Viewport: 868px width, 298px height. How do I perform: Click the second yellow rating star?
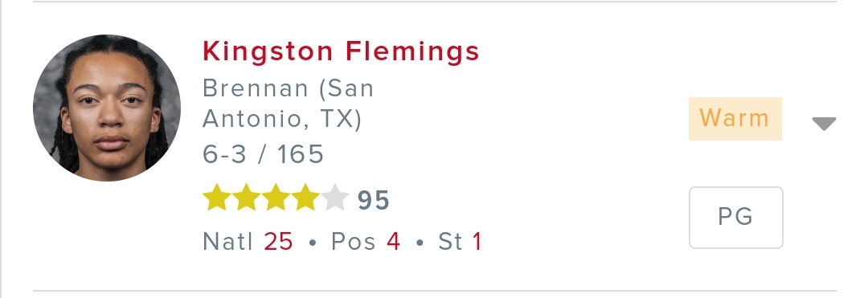pos(246,198)
